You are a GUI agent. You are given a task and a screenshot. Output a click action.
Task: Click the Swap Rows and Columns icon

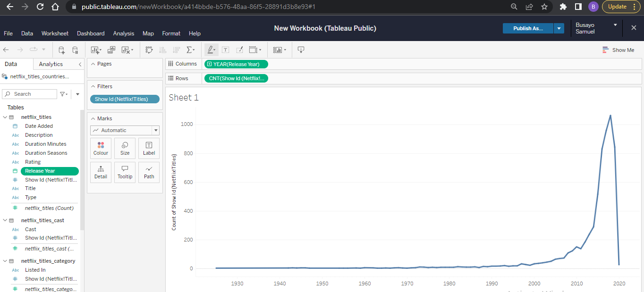(x=149, y=50)
